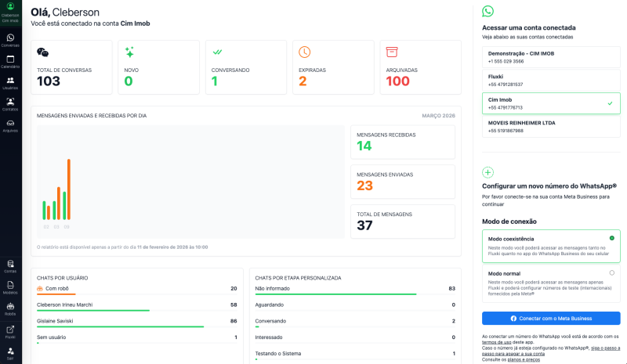The height and width of the screenshot is (364, 627).
Task: Select the Modo coexistência radio option
Action: pos(611,238)
